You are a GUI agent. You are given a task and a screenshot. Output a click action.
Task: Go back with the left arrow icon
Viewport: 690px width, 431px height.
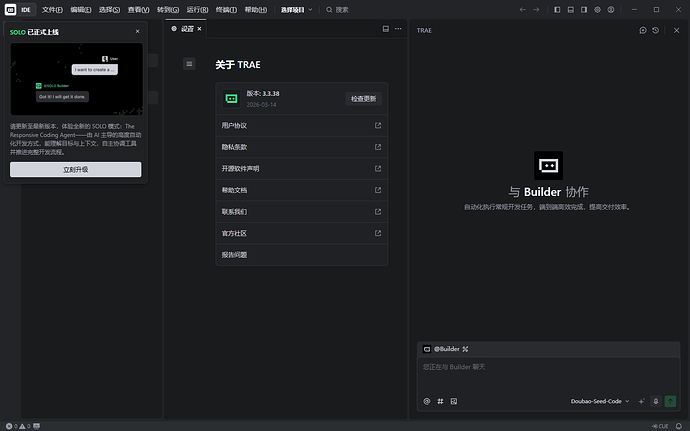pyautogui.click(x=522, y=10)
